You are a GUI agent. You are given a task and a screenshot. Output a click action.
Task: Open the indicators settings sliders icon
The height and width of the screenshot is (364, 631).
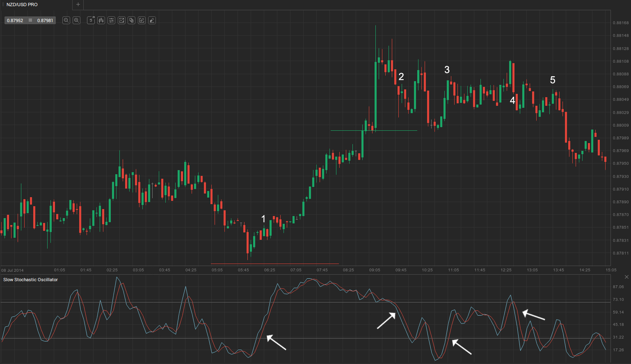(111, 20)
